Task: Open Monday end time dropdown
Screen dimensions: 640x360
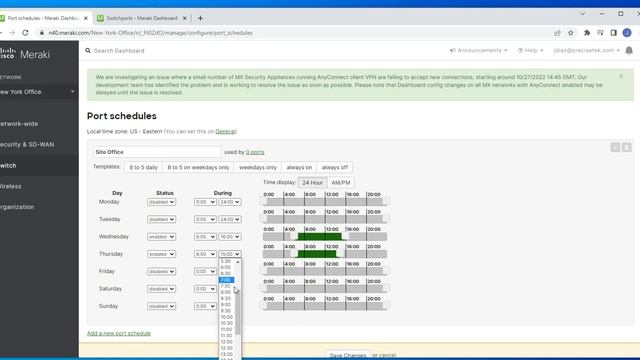Action: click(230, 202)
